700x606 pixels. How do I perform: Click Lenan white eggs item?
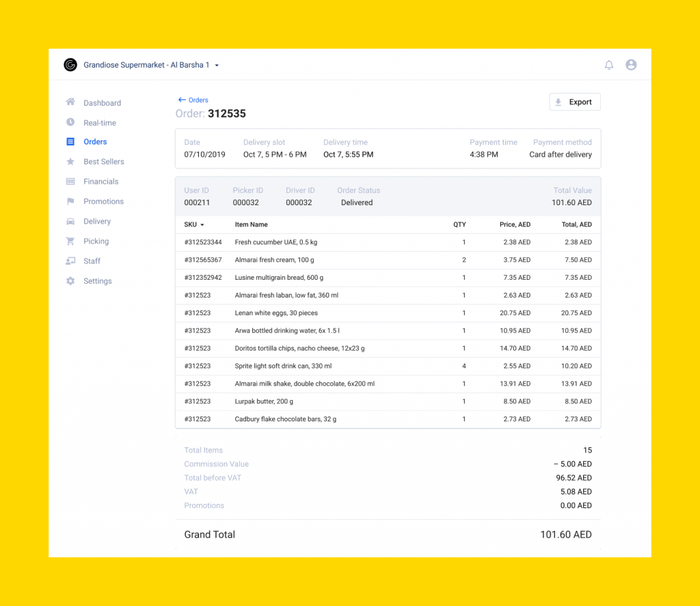(276, 313)
